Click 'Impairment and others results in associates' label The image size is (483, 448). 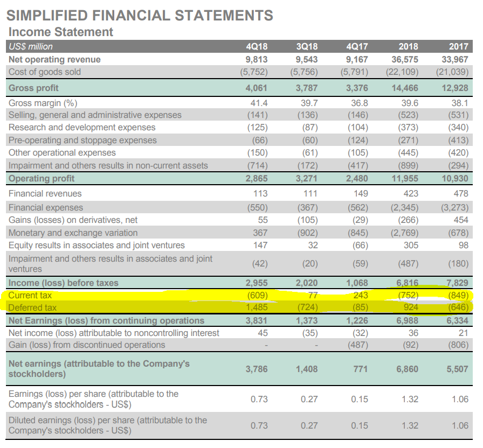point(111,264)
